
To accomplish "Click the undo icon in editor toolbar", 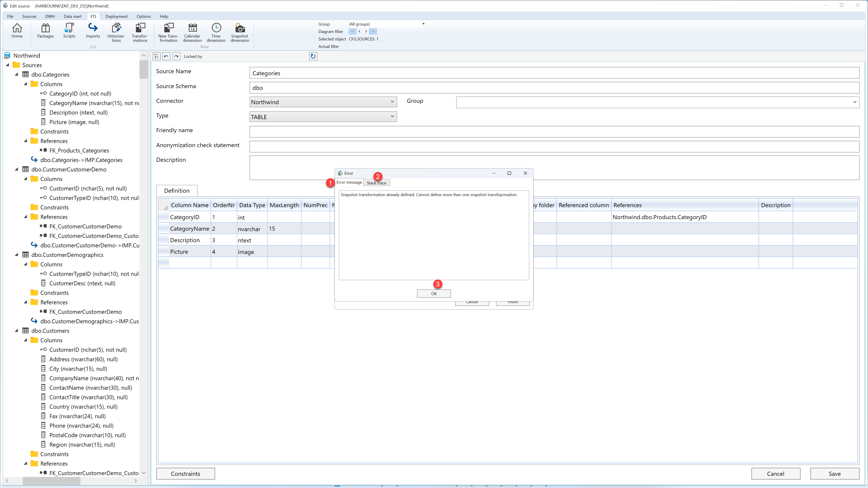I will click(x=166, y=56).
